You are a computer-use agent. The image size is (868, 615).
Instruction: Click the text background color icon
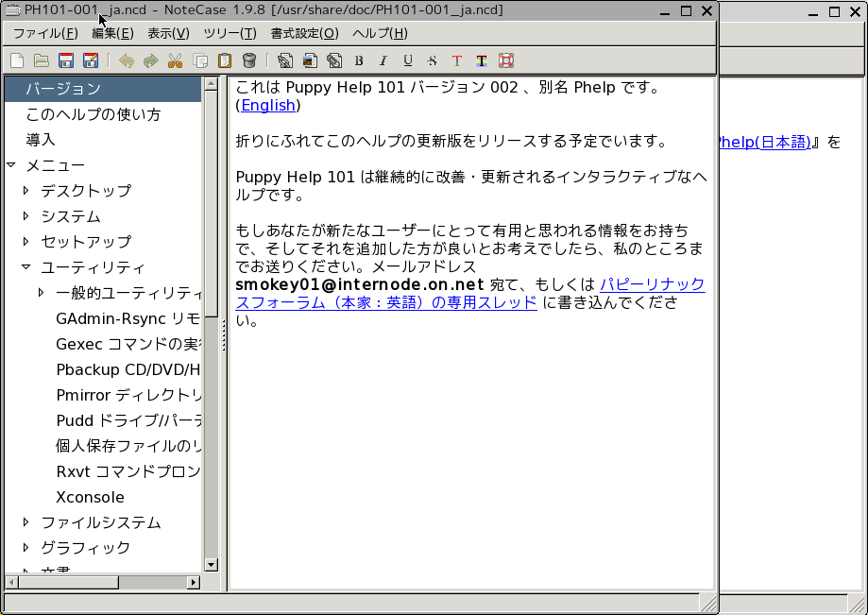482,60
